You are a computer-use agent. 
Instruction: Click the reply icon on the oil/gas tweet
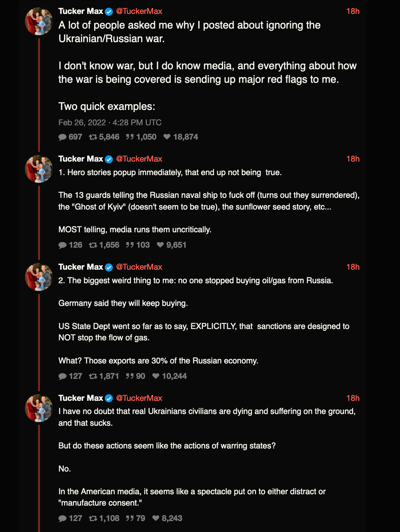[62, 376]
